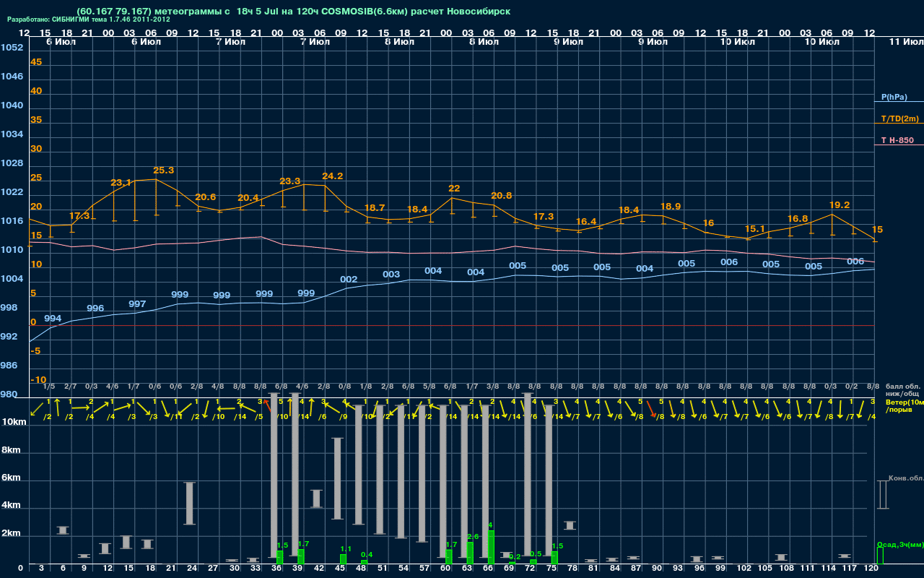Click forecast hour 36 on the bottom axis
Viewport: 924px width, 578px height.
click(276, 569)
